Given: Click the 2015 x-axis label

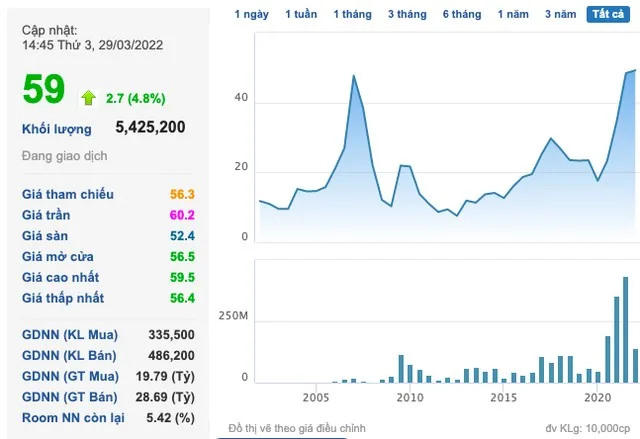Looking at the screenshot, I should pyautogui.click(x=503, y=397).
